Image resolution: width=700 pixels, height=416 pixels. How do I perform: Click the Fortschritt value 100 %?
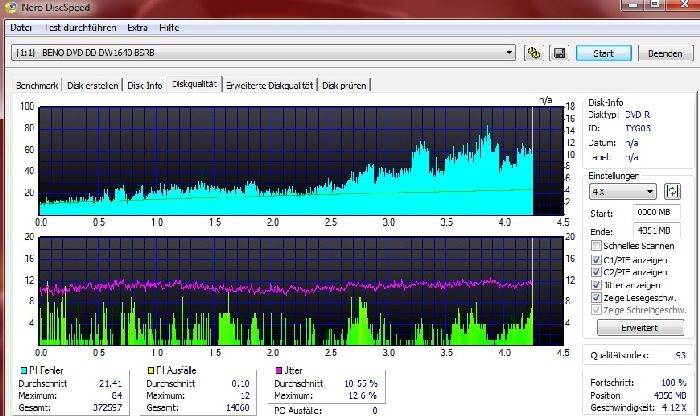click(674, 383)
